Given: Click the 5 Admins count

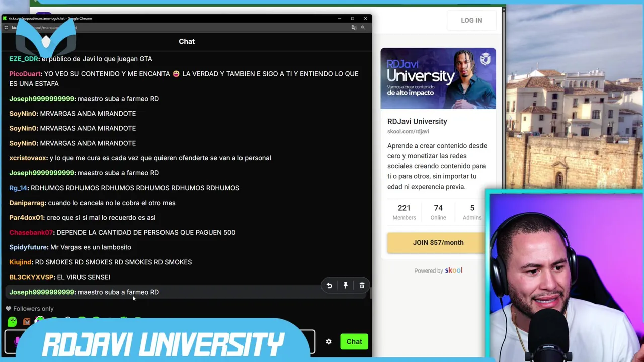Looking at the screenshot, I should tap(472, 212).
